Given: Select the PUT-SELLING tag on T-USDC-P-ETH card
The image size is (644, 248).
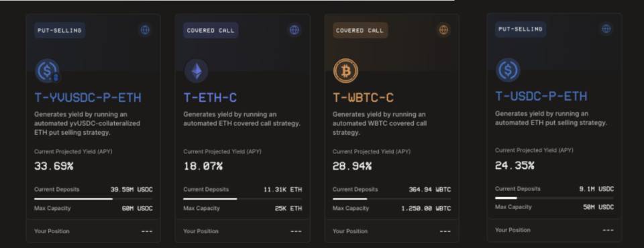Looking at the screenshot, I should [521, 29].
